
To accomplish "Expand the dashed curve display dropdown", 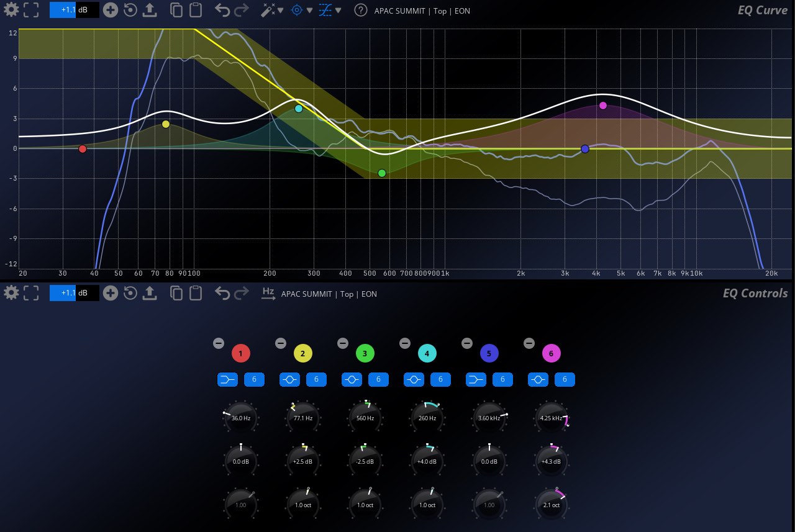I will tap(338, 10).
